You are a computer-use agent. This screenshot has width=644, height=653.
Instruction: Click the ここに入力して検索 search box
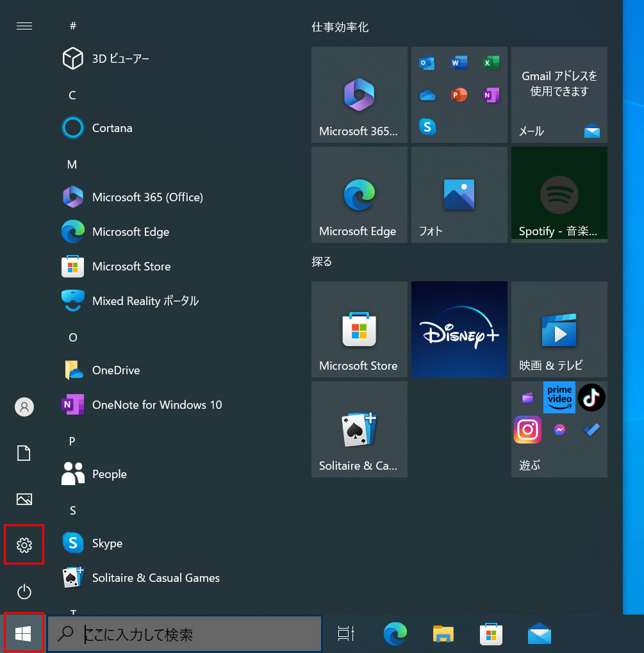[x=185, y=634]
